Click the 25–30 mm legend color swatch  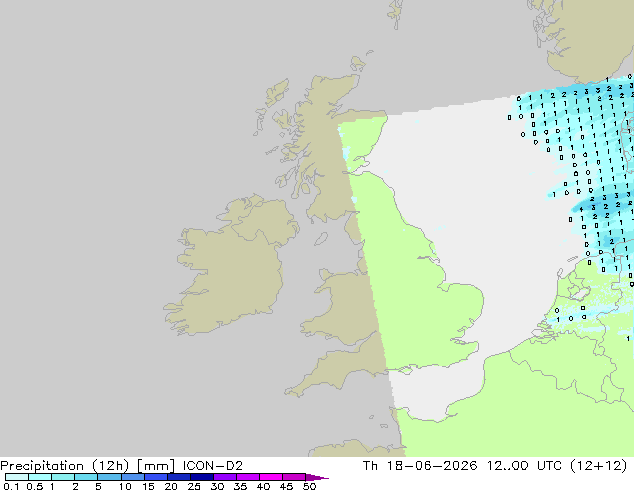pyautogui.click(x=202, y=477)
